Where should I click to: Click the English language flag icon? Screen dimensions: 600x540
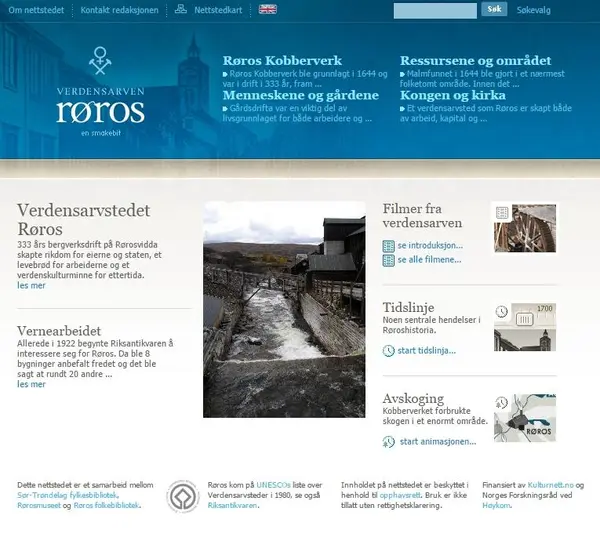(267, 9)
